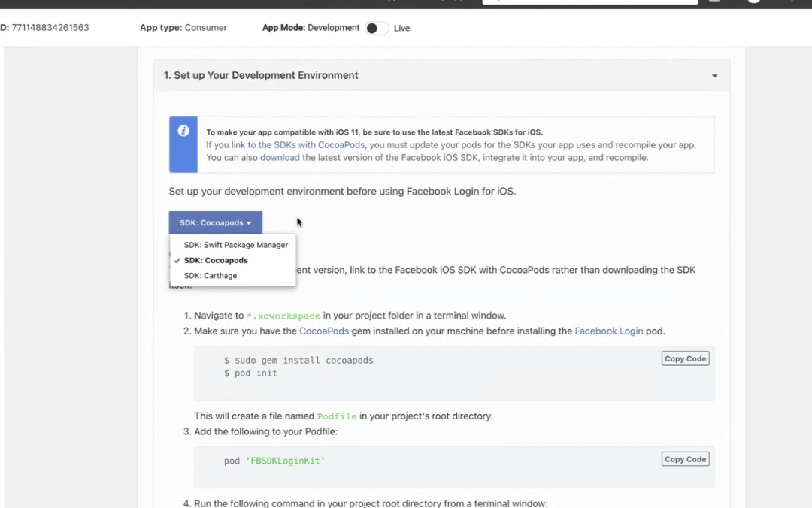This screenshot has width=812, height=508.
Task: Open the CocoaPods gem link in step 2
Action: coord(324,331)
